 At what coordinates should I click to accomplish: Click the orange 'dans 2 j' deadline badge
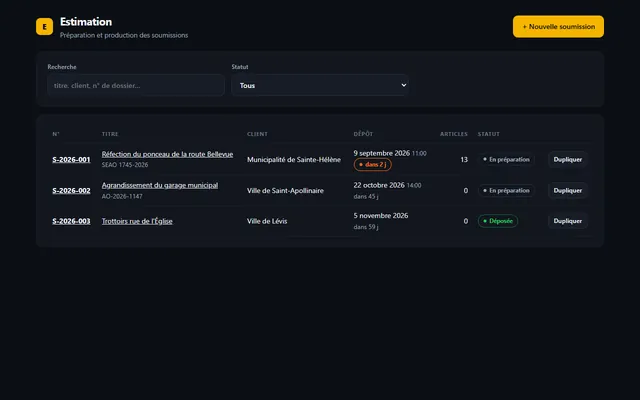(373, 164)
